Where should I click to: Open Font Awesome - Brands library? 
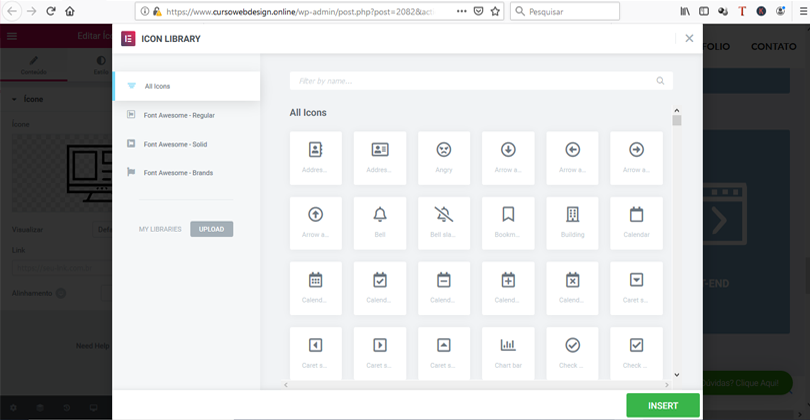point(186,173)
